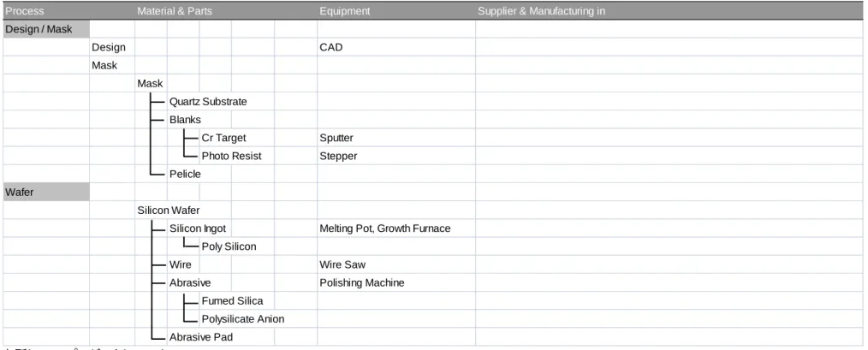Select Melting Pot, Growth Furnace cell
This screenshot has height=350, width=868.
(395, 228)
